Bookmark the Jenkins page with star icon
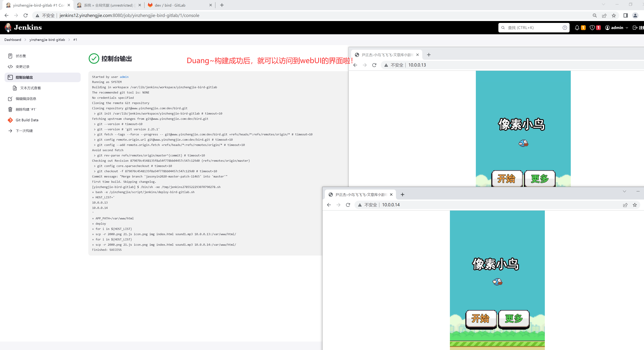Image resolution: width=644 pixels, height=350 pixels. pyautogui.click(x=614, y=15)
